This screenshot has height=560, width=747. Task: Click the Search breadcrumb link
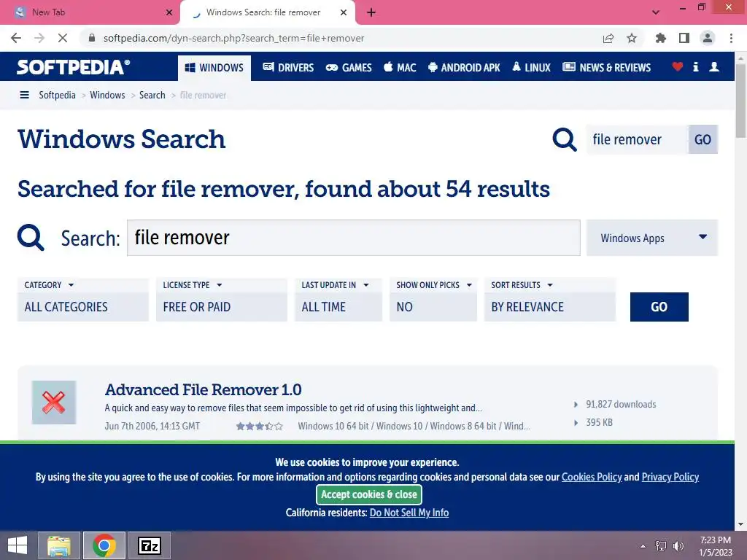(152, 95)
